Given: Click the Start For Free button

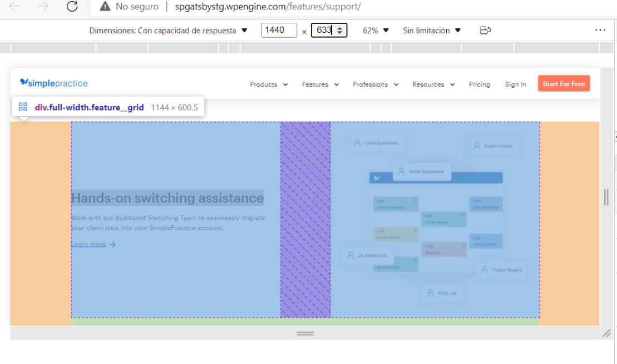Looking at the screenshot, I should point(564,83).
